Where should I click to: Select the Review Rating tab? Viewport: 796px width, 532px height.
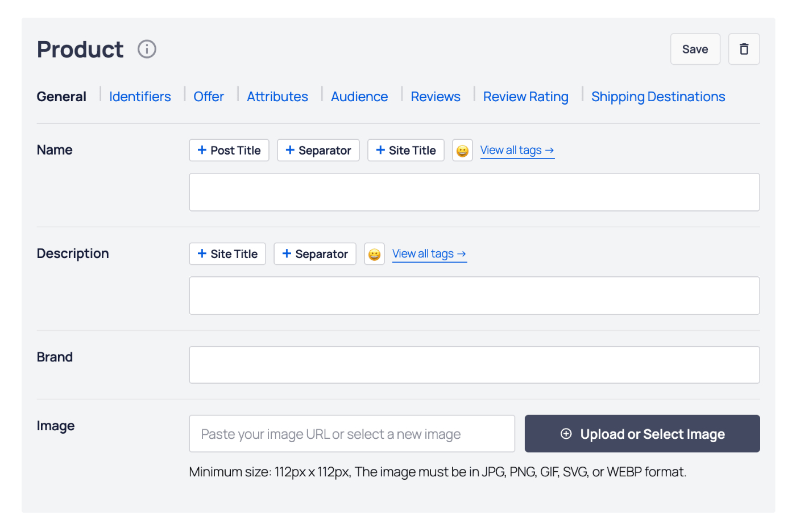tap(525, 96)
